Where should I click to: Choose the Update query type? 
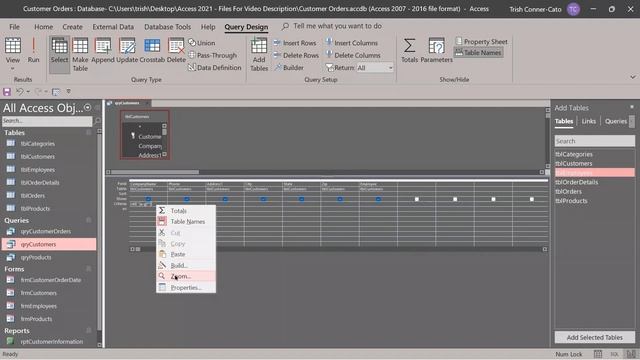point(127,51)
